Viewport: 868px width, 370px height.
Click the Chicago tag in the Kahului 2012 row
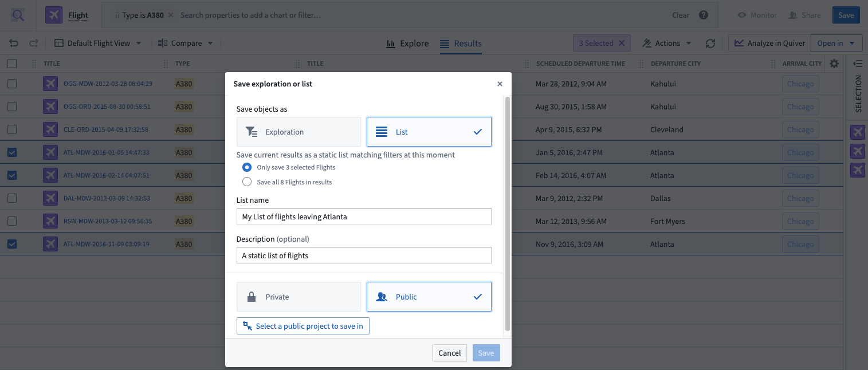800,84
